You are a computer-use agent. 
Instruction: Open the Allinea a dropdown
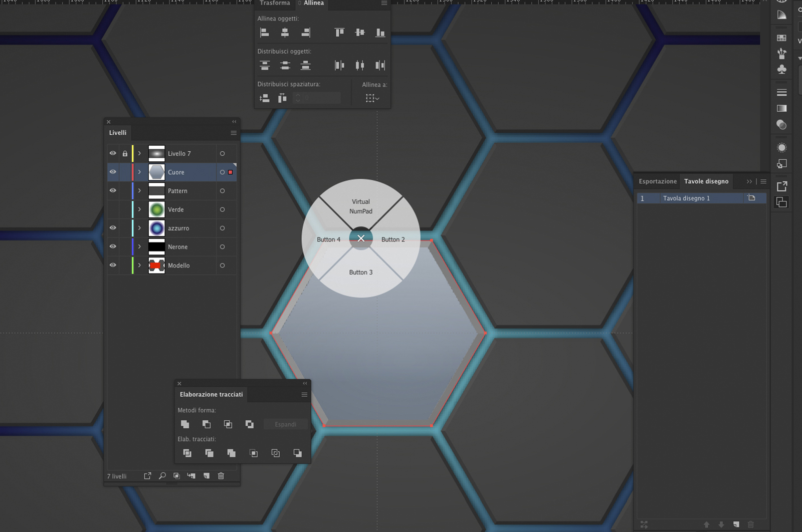click(372, 98)
